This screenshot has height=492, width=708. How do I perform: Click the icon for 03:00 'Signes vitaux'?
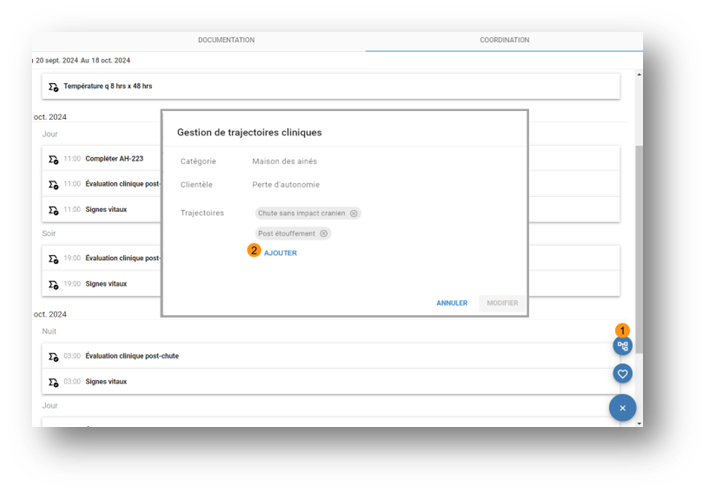pyautogui.click(x=53, y=381)
